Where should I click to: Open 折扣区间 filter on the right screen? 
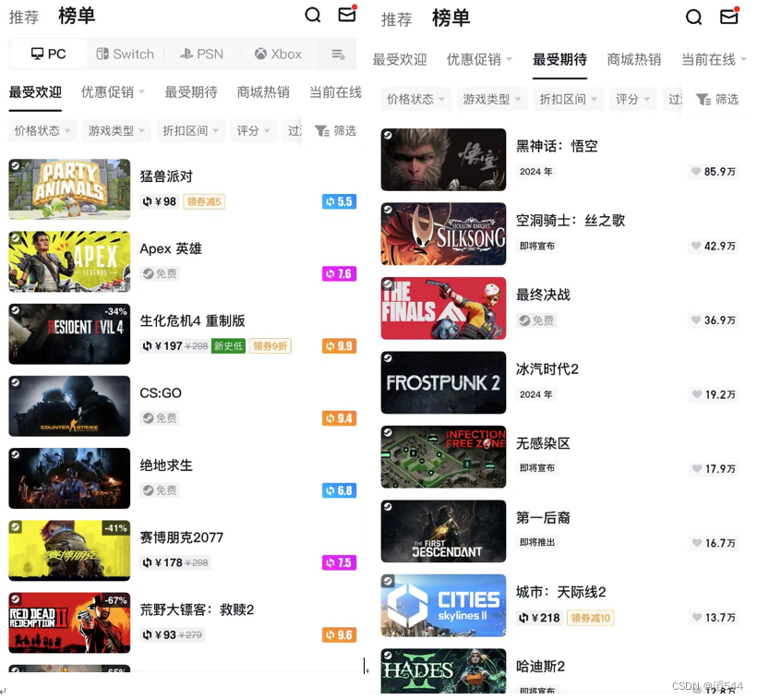pyautogui.click(x=568, y=100)
